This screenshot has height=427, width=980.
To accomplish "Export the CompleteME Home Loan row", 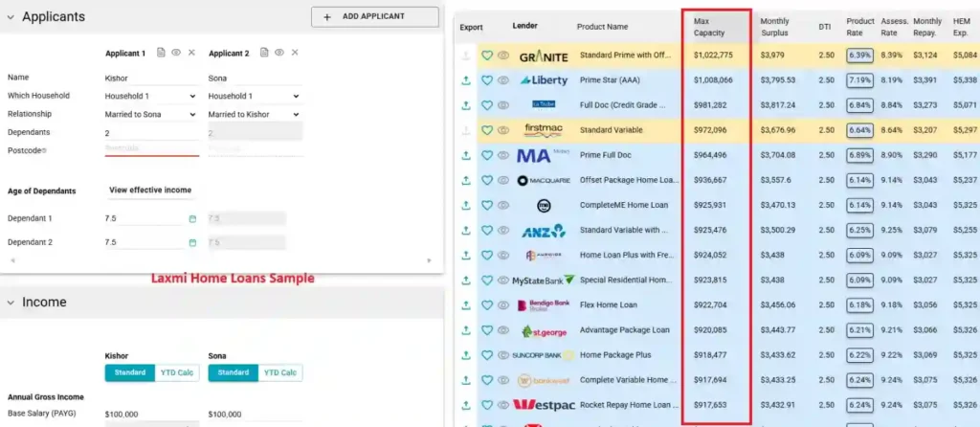I will [466, 205].
